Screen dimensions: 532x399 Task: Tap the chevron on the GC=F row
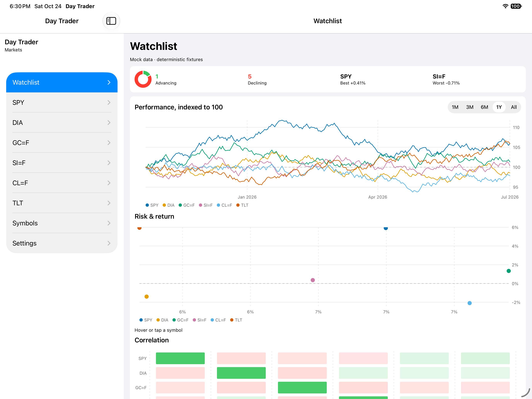click(109, 143)
